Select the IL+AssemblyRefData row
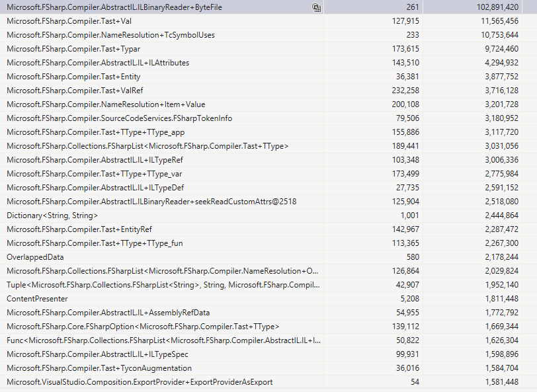Viewport: 537px width, 392px height. (268, 313)
